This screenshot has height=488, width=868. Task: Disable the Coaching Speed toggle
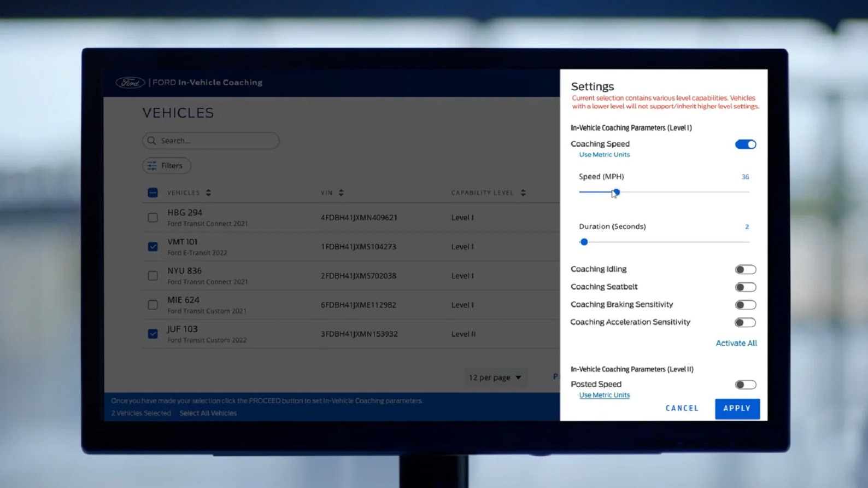745,144
